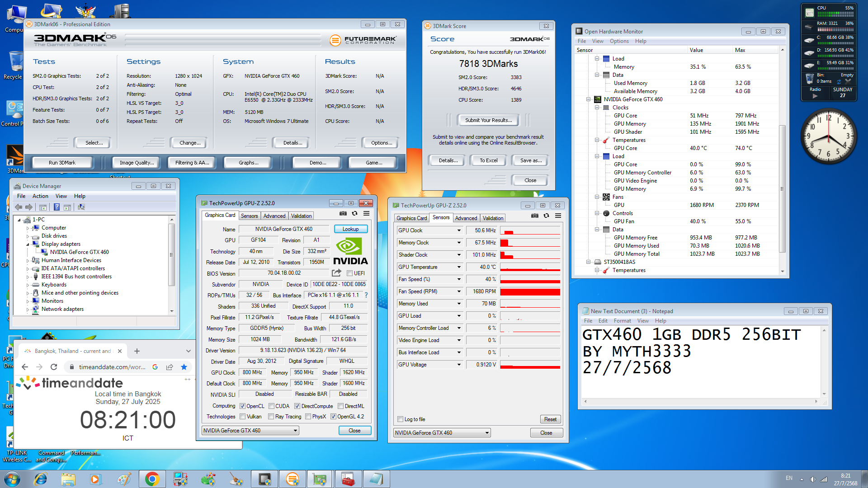868x488 pixels.
Task: Click the Back arrow in Device Manager toolbar
Action: pos(19,207)
